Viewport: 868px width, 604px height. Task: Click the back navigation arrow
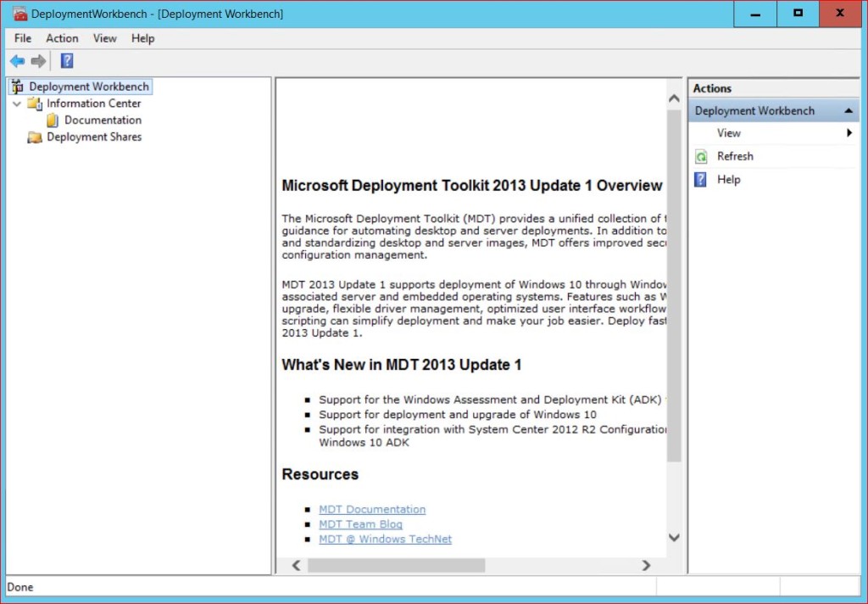click(17, 60)
